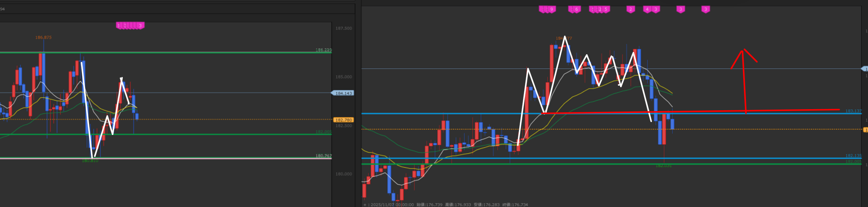Click the 186.875 high price label
868x207 pixels.
tap(43, 38)
